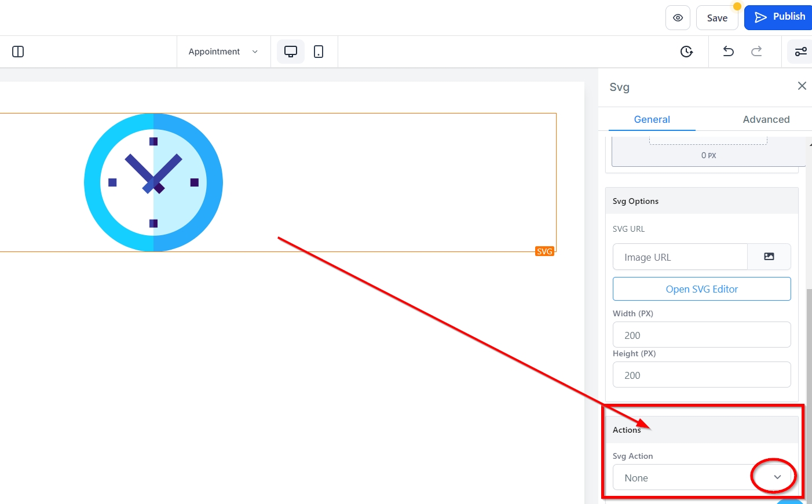
Task: Open version history clock icon
Action: (686, 52)
